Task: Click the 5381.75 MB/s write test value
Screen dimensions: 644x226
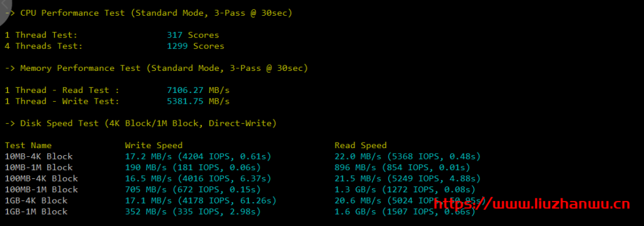Action: (x=198, y=101)
